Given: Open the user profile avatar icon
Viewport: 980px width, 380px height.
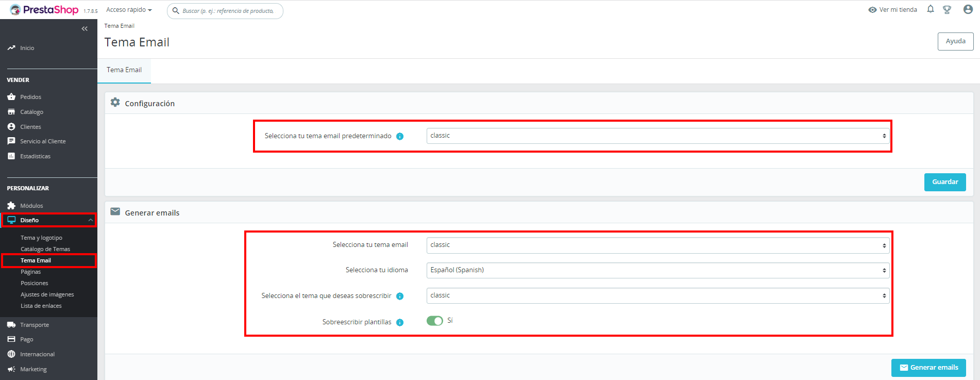Looking at the screenshot, I should coord(968,9).
